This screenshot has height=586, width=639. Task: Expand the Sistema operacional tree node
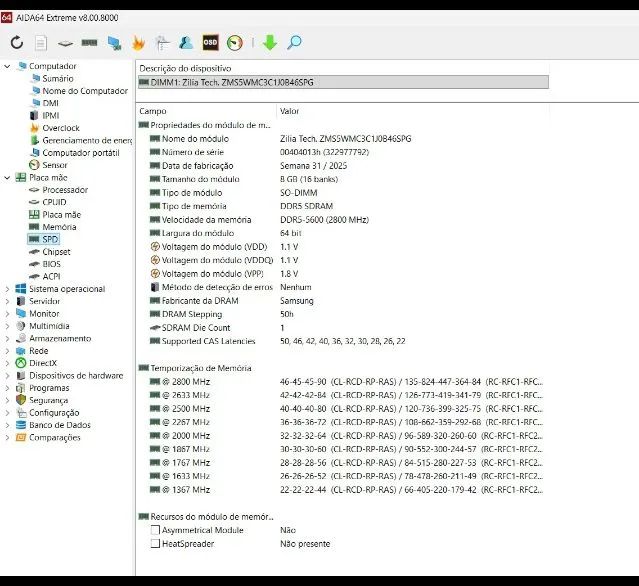(8, 289)
